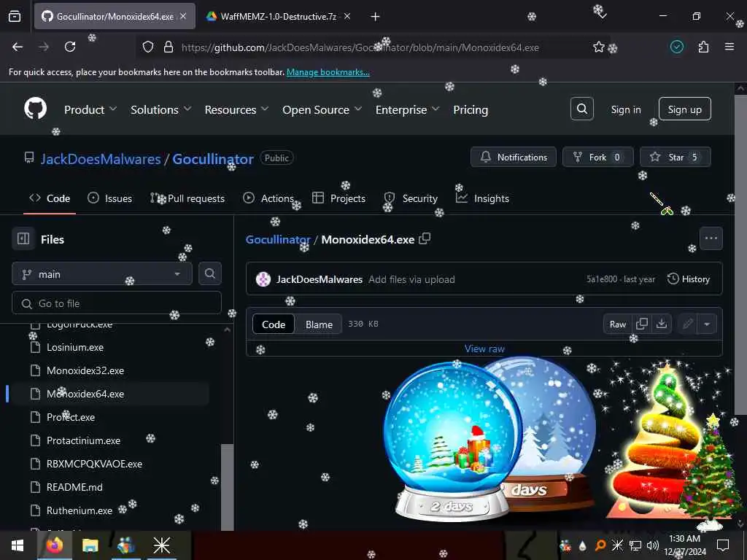This screenshot has height=560, width=747.
Task: Select the Code repository tab
Action: (50, 198)
